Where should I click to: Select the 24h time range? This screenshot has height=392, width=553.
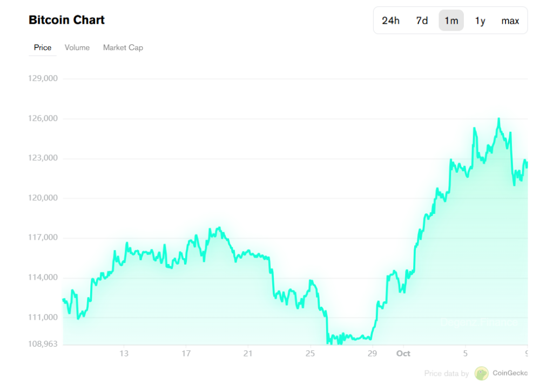(x=390, y=21)
